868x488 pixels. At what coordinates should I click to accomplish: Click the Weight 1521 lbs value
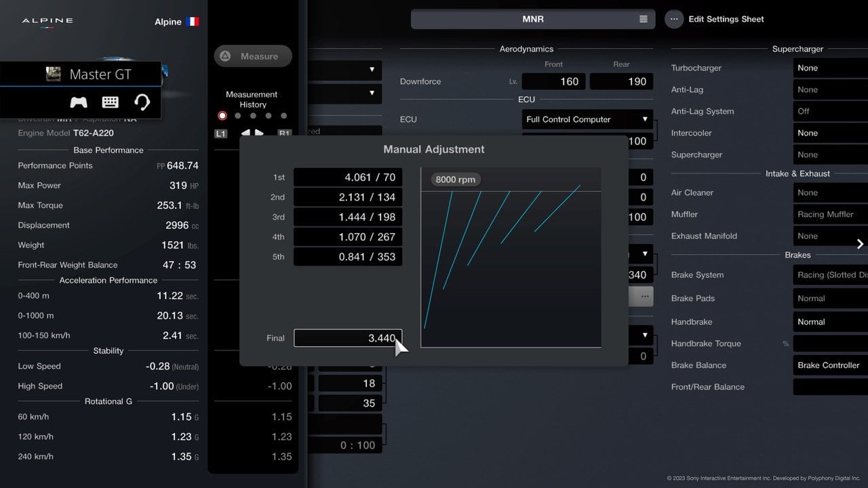180,245
